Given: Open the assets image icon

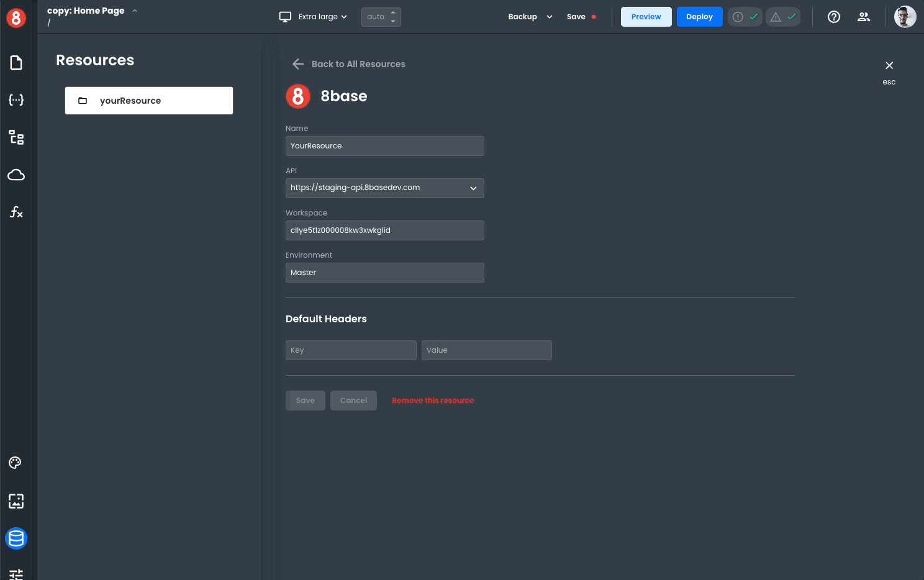Looking at the screenshot, I should [16, 501].
